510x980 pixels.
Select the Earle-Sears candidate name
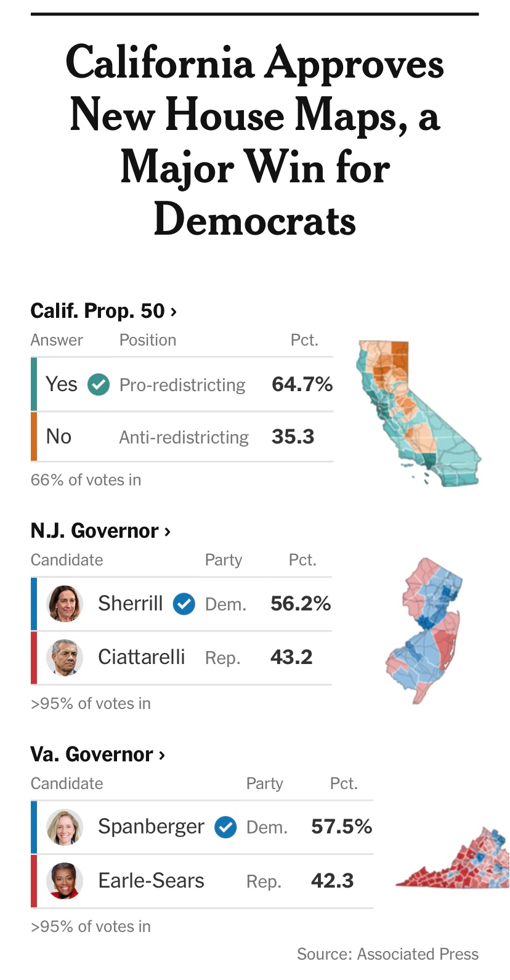coord(151,881)
